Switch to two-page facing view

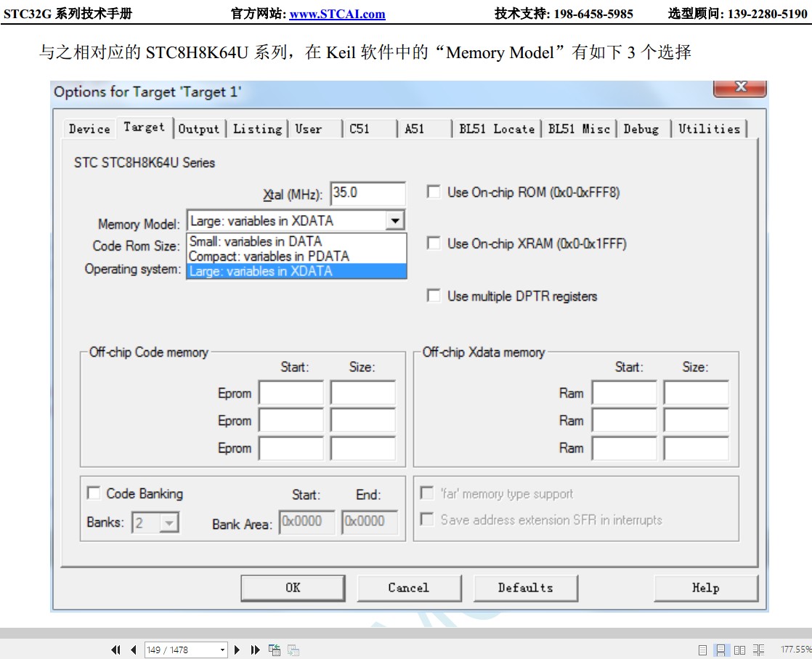pos(739,650)
